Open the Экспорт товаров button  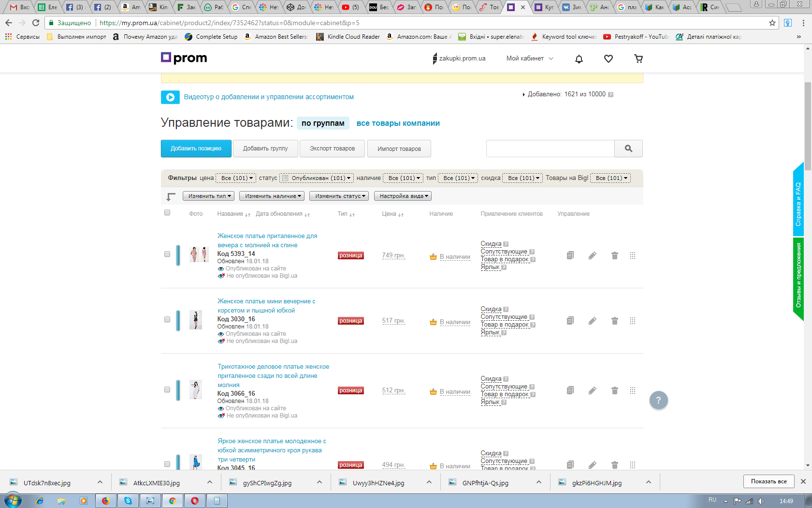333,149
